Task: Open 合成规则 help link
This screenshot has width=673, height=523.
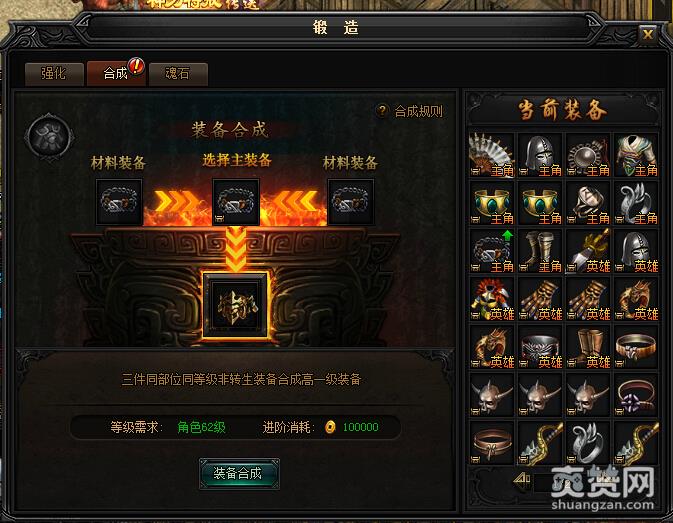Action: point(418,112)
